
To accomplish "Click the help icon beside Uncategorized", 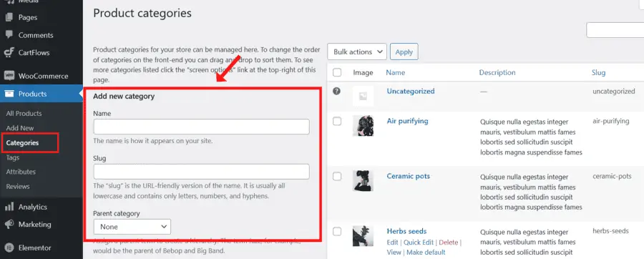I will (337, 92).
